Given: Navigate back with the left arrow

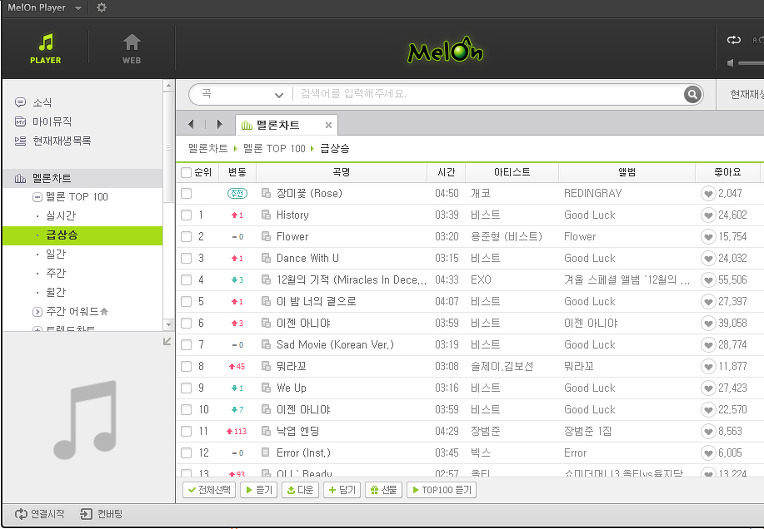Looking at the screenshot, I should (191, 125).
